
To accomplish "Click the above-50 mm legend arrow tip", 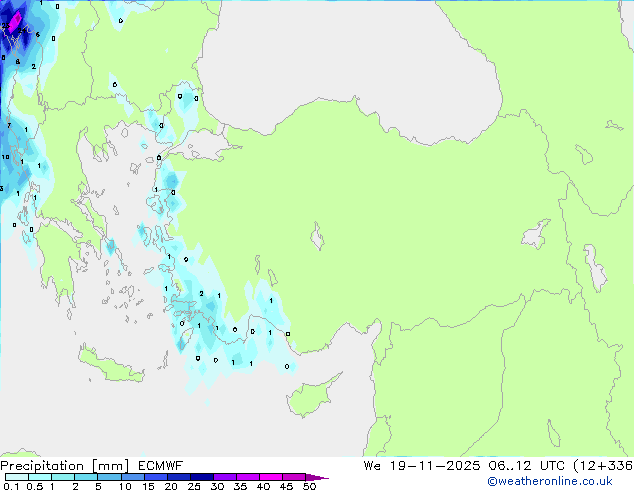I will click(x=317, y=477).
